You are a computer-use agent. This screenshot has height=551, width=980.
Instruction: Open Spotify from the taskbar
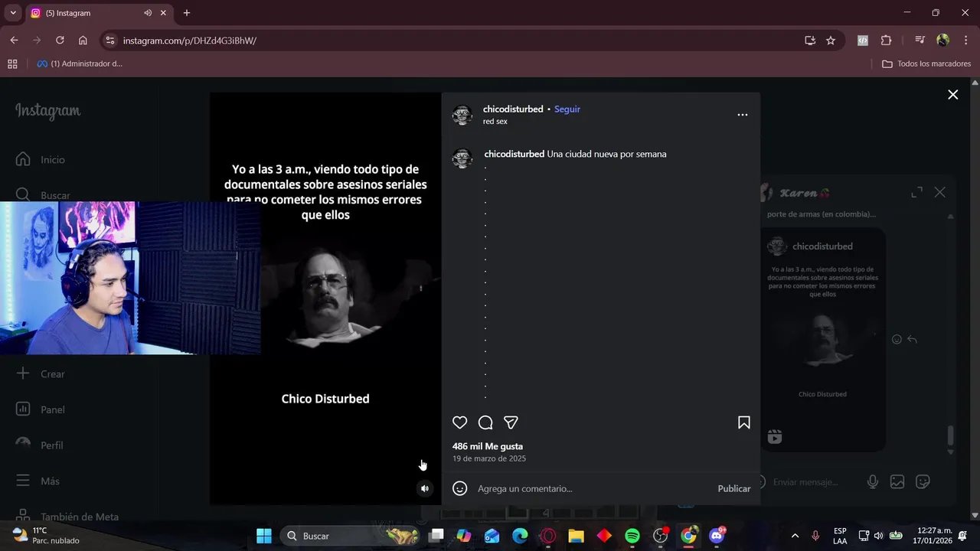[632, 536]
